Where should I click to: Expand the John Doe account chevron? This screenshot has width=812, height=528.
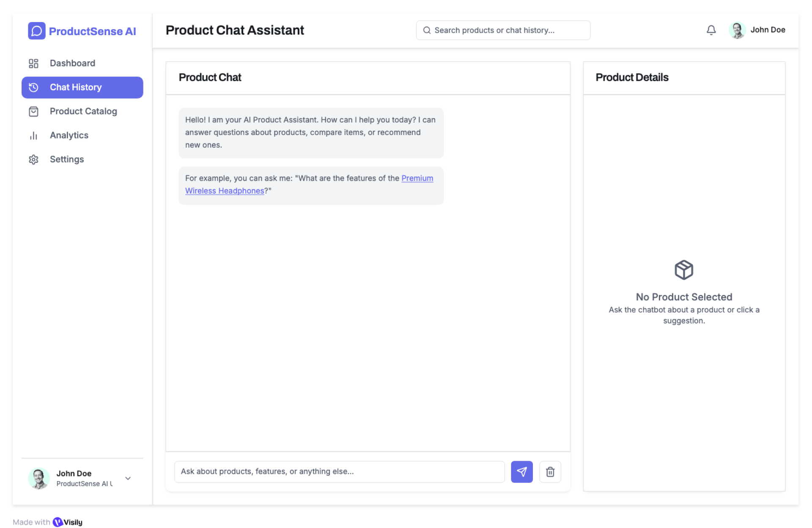pos(128,478)
